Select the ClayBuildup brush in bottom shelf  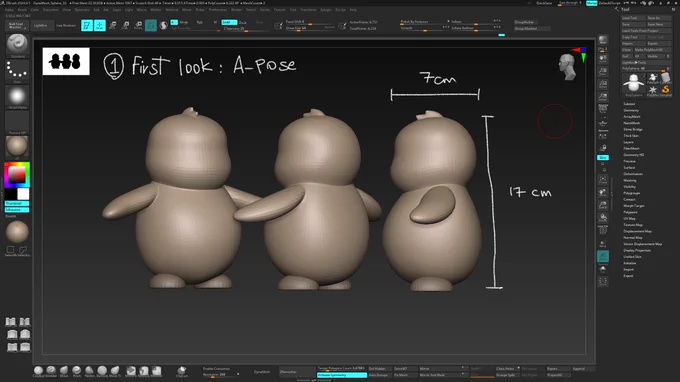[39, 371]
